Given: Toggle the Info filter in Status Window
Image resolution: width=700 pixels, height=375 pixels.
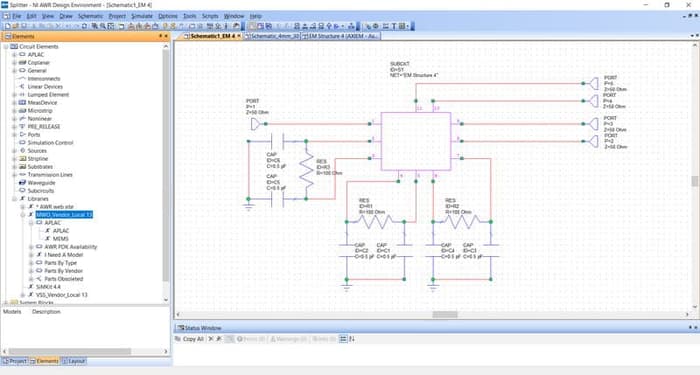Looking at the screenshot, I should click(324, 339).
